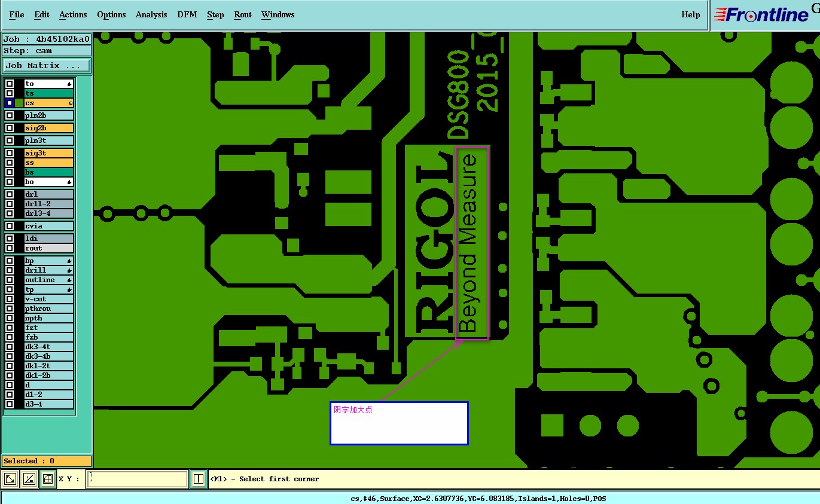The width and height of the screenshot is (820, 504).
Task: Enable the dk3-4t layer checkbox
Action: [10, 347]
